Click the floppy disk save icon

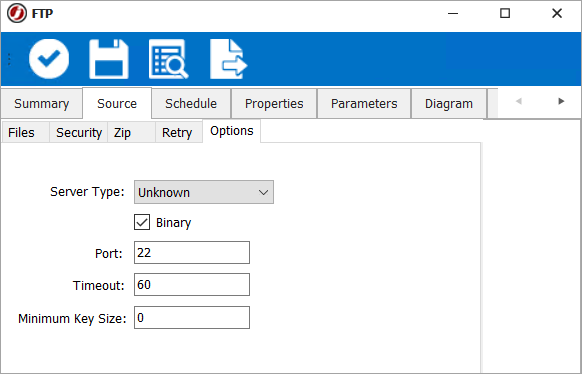tap(109, 59)
